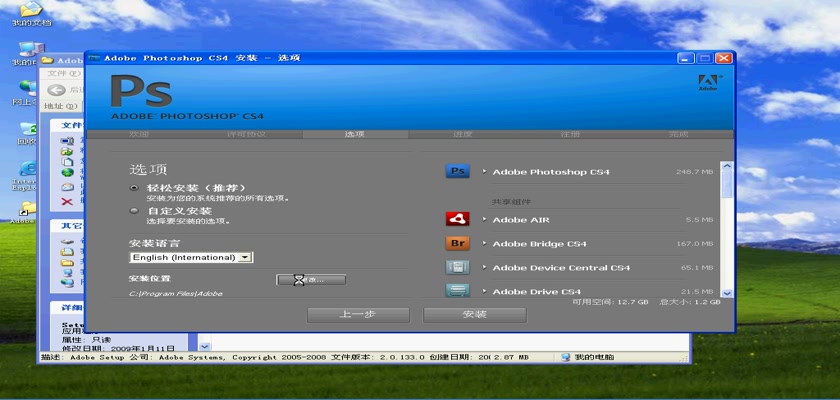This screenshot has width=840, height=400.
Task: Click the 注册 step tab
Action: point(571,134)
